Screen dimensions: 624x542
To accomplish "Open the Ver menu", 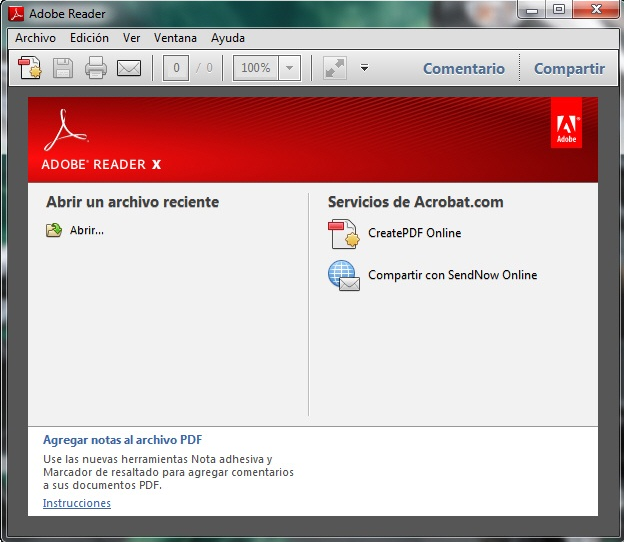I will (x=131, y=38).
